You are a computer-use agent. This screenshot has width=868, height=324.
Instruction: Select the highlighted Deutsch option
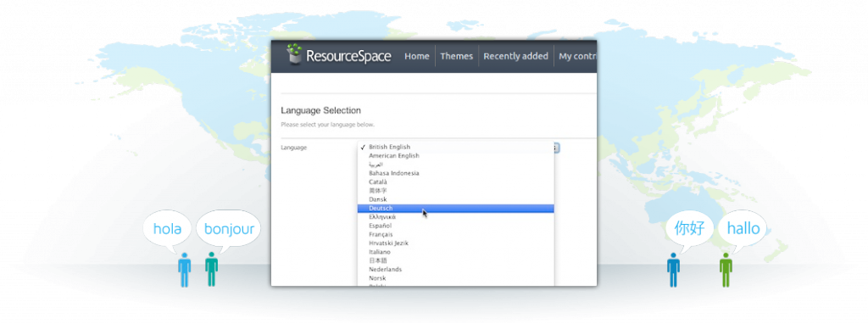coord(455,209)
